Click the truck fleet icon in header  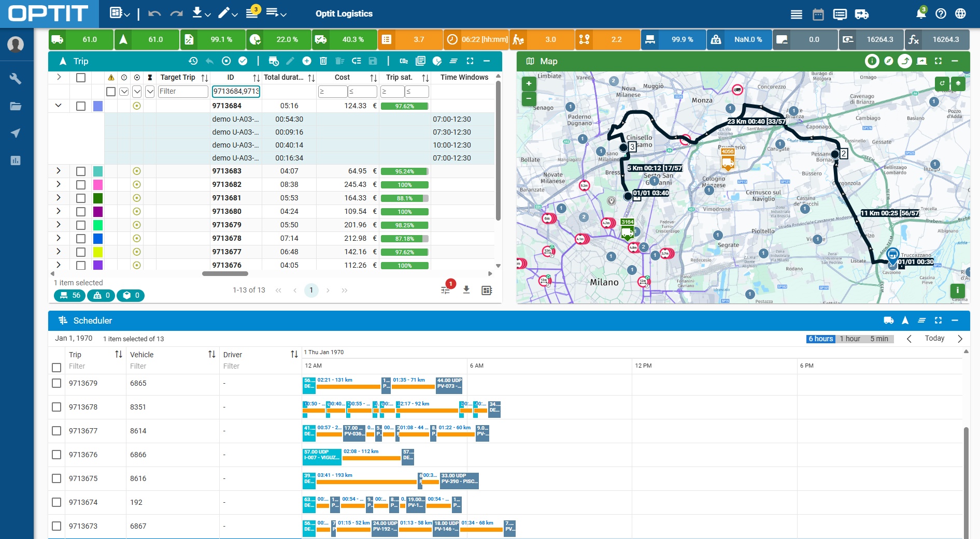pyautogui.click(x=862, y=14)
